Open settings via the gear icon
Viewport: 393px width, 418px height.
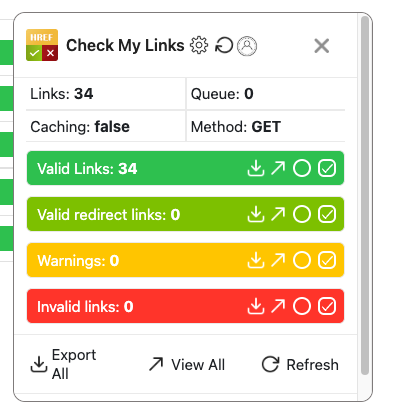[199, 45]
